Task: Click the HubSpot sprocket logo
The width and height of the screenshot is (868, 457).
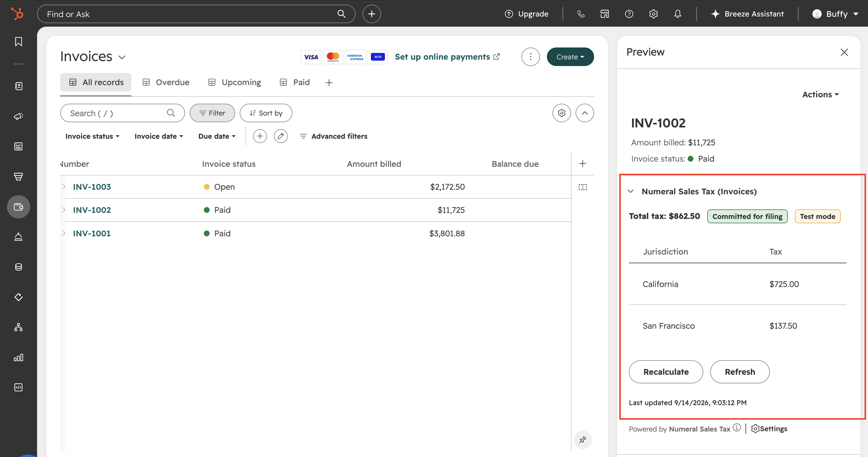Action: pyautogui.click(x=17, y=14)
